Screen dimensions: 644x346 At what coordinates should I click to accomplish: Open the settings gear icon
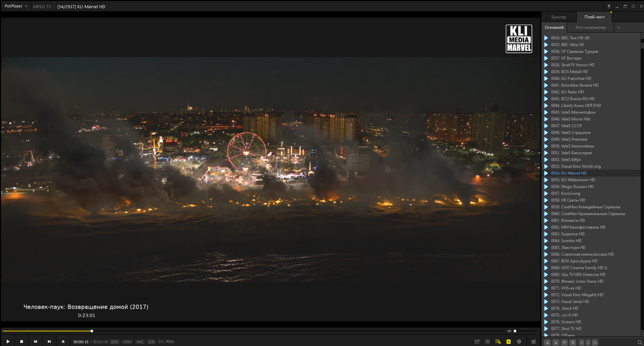pos(519,341)
